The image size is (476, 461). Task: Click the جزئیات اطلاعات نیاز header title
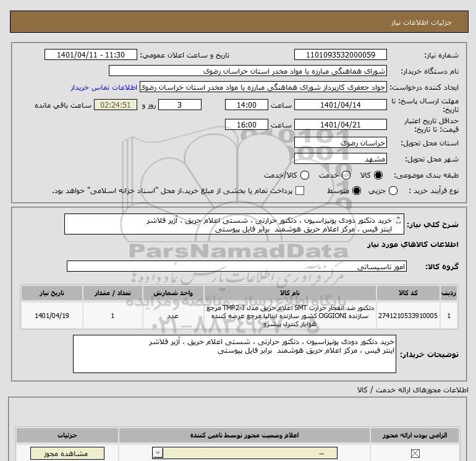(x=422, y=22)
